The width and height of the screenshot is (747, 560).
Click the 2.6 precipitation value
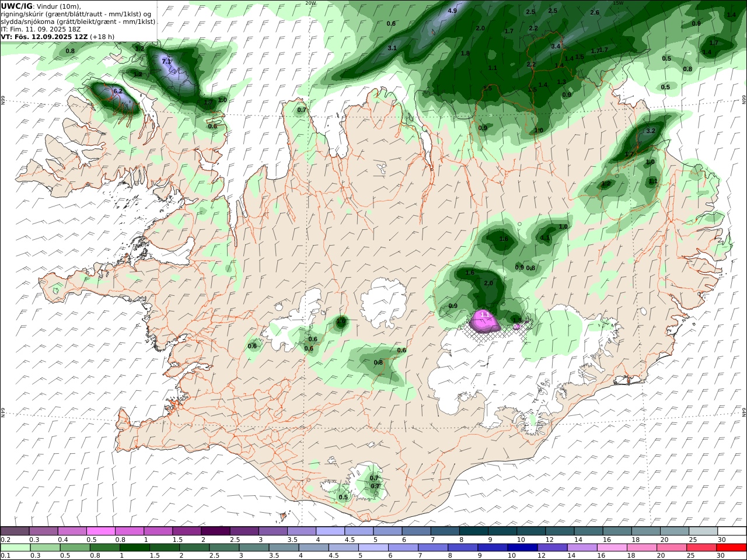click(x=595, y=12)
